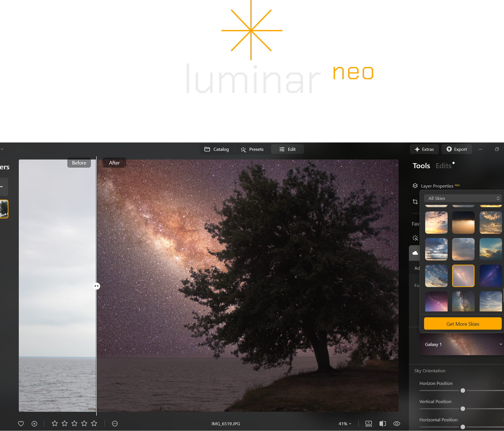Choose the deep blue nebula sky thumbnail
This screenshot has width=504, height=431.
(490, 276)
